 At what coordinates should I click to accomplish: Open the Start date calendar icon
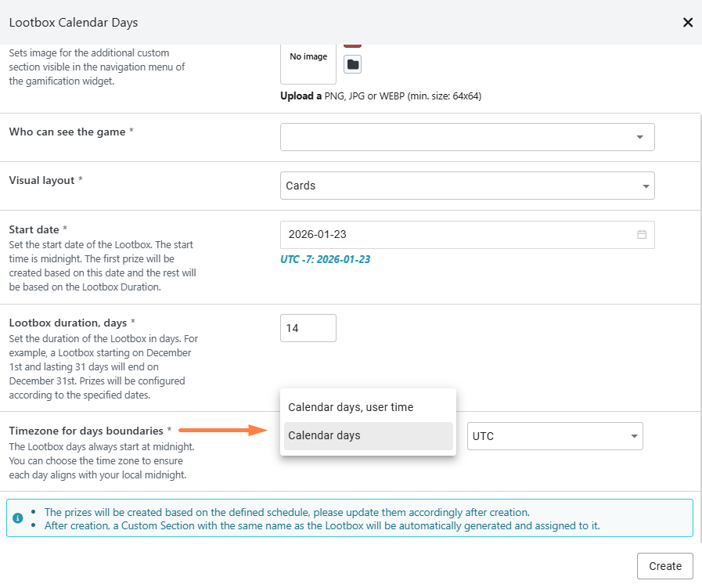pyautogui.click(x=642, y=235)
